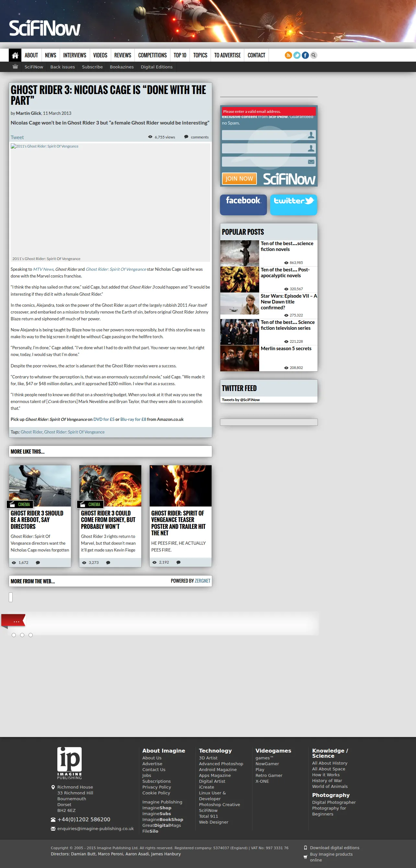Image resolution: width=416 pixels, height=868 pixels.
Task: Select the first carousel dot
Action: tap(14, 635)
